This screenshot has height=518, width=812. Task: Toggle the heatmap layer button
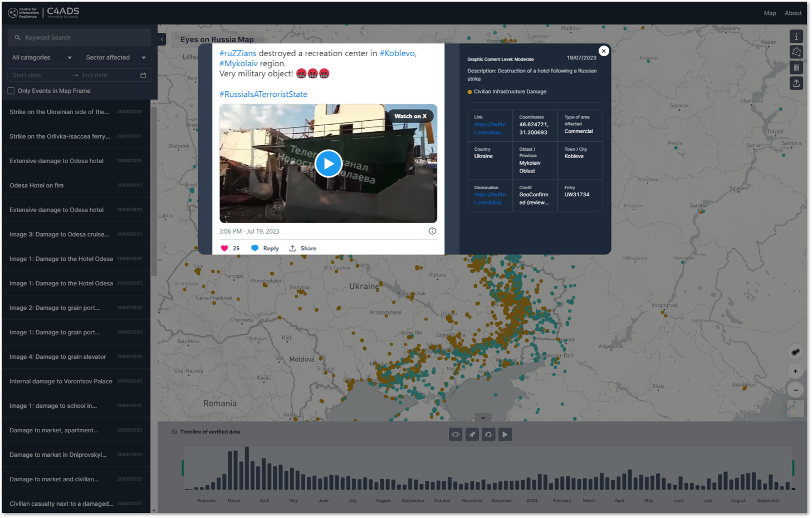coord(795,352)
